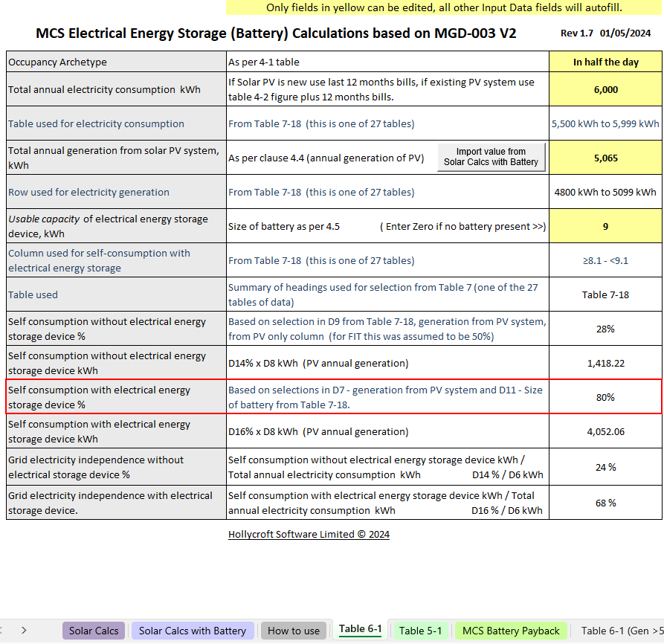The image size is (664, 644).
Task: Open the MCS Battery Payback tab
Action: [511, 631]
